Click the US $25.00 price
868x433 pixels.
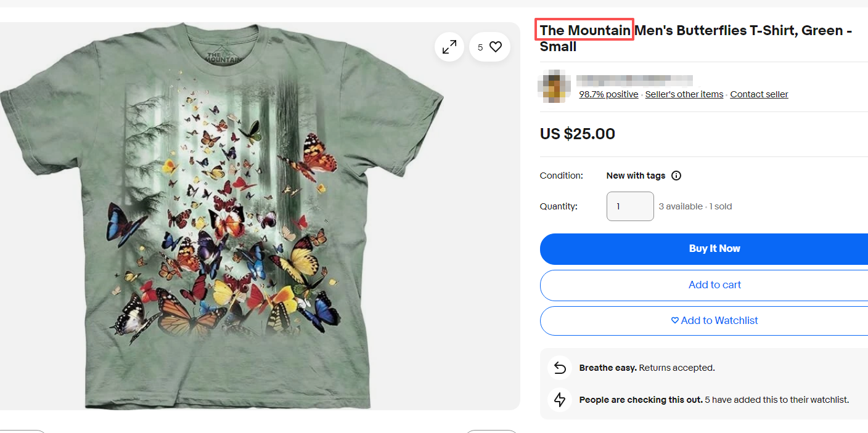point(577,134)
